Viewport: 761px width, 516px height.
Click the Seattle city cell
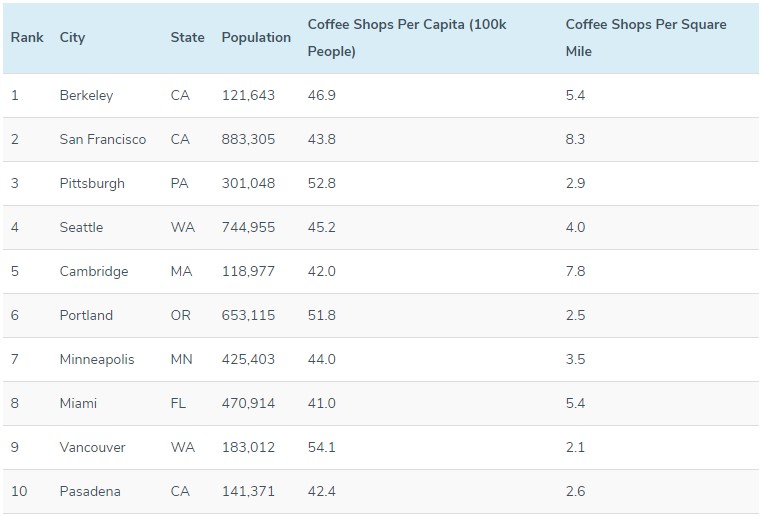point(81,228)
